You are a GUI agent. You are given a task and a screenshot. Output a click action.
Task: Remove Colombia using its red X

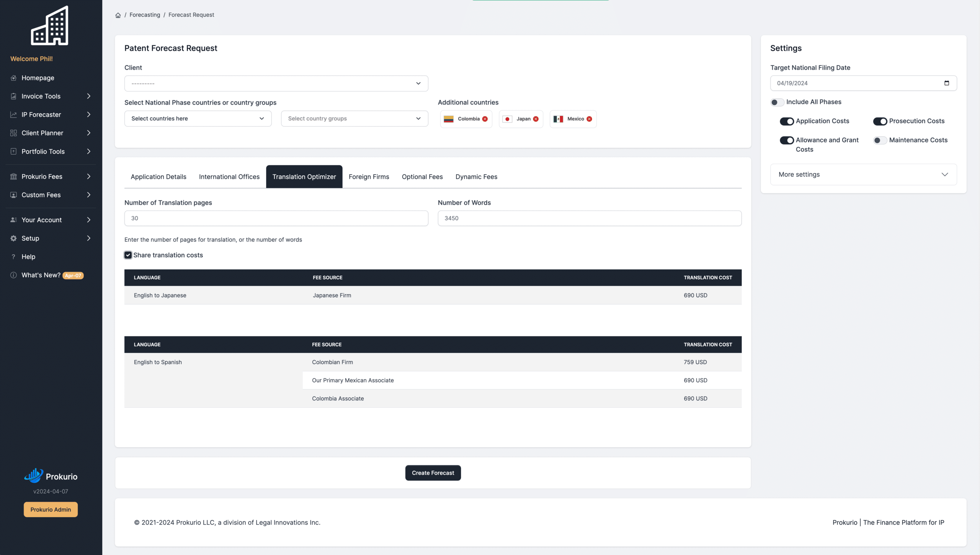pos(485,119)
